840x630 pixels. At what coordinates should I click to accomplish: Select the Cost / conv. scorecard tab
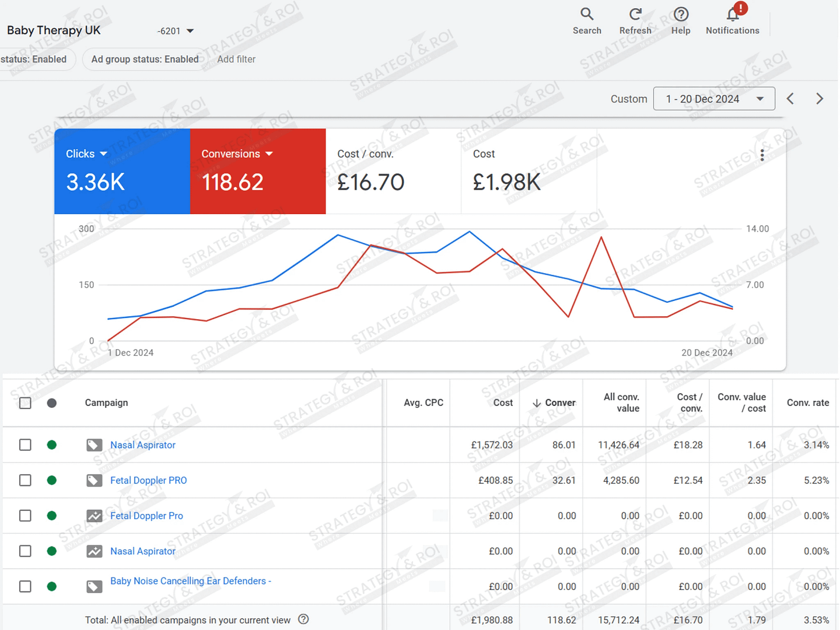pyautogui.click(x=393, y=171)
